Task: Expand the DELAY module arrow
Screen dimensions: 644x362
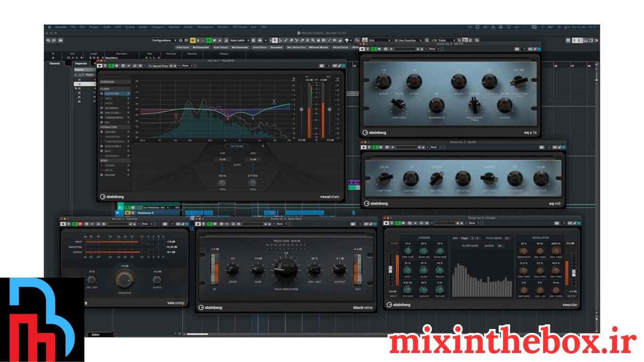Action: [x=128, y=170]
